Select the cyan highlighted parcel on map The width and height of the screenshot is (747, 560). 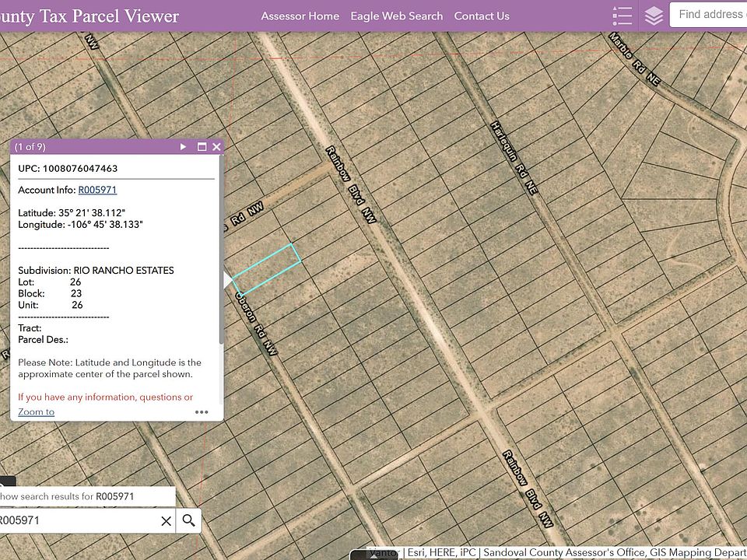click(x=267, y=270)
